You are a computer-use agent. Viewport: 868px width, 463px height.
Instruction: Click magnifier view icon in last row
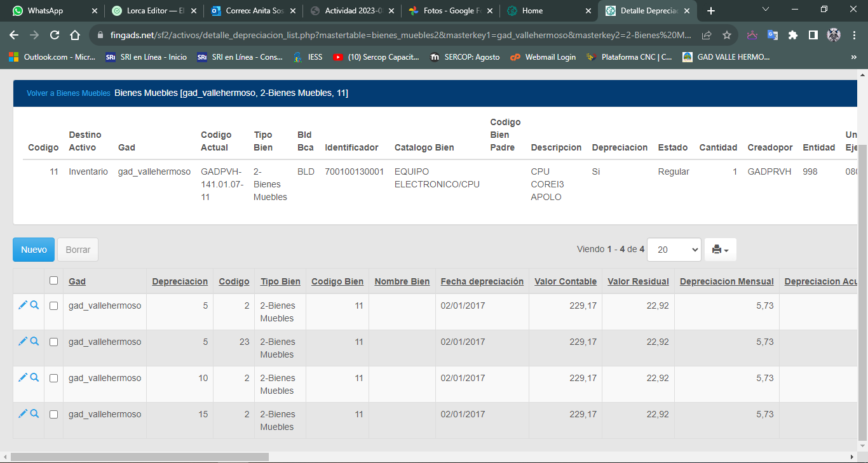coord(34,414)
